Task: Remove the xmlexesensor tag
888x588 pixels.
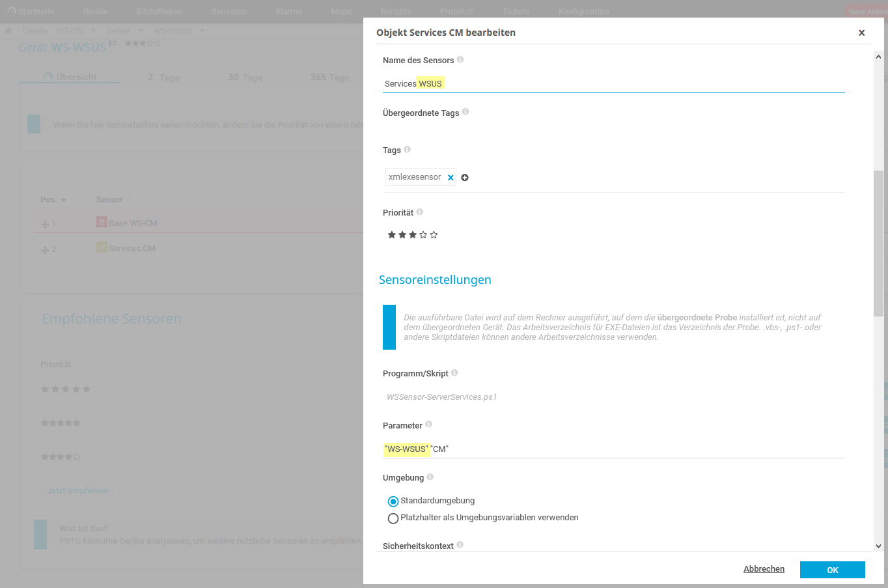Action: pyautogui.click(x=451, y=177)
